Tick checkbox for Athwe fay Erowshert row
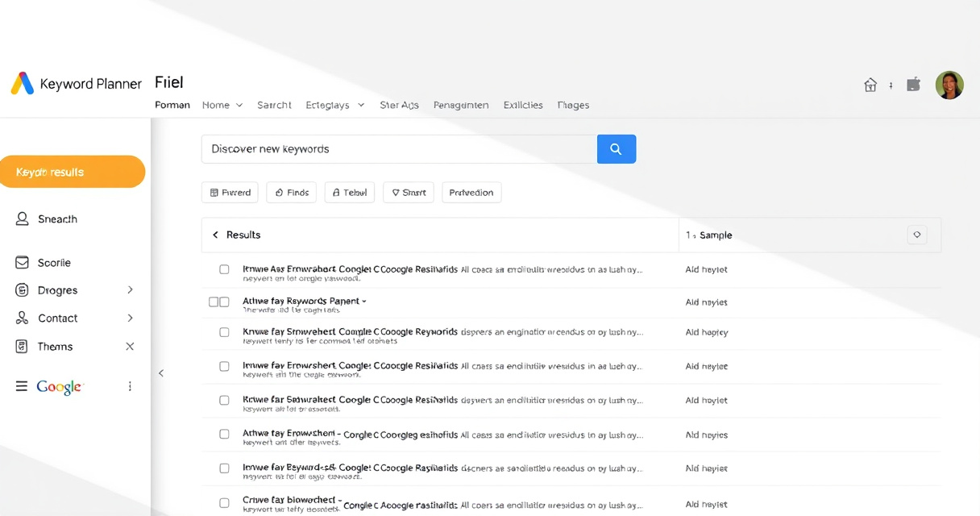Screen dimensions: 980x516 click(225, 435)
